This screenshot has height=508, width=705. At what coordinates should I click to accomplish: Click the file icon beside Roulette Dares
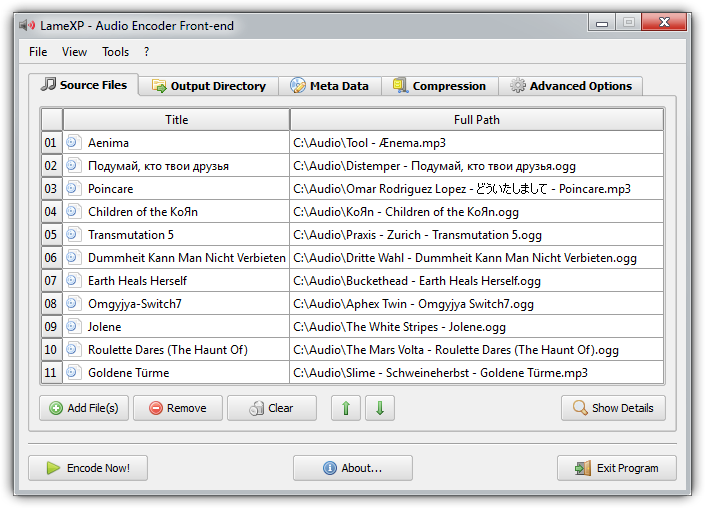click(x=73, y=349)
